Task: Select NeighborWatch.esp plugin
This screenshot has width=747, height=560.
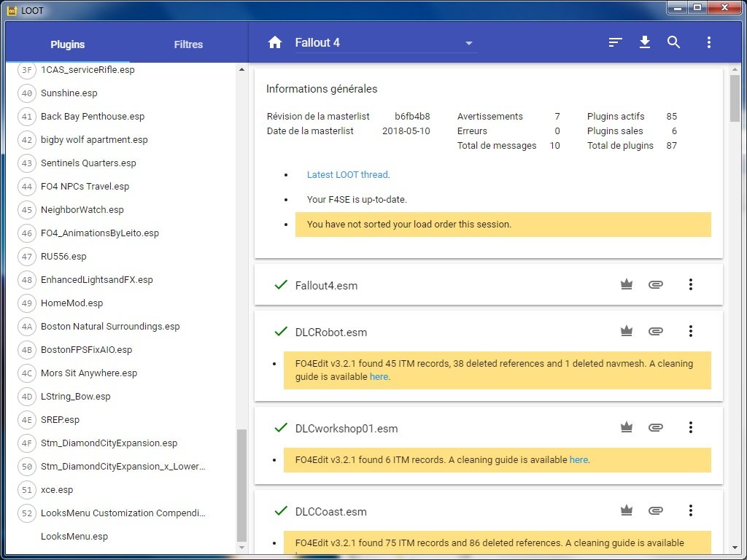Action: click(x=82, y=210)
